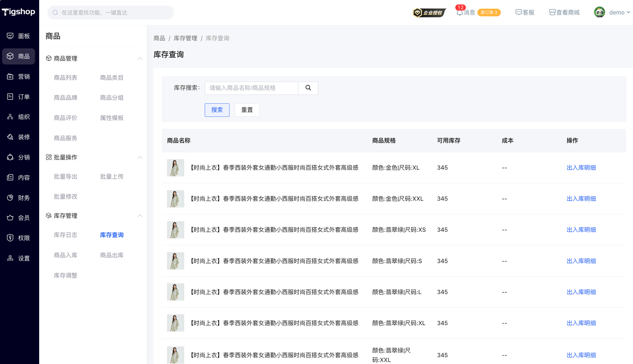Collapse the 批量操作 menu section
This screenshot has height=364, width=633.
pyautogui.click(x=140, y=157)
